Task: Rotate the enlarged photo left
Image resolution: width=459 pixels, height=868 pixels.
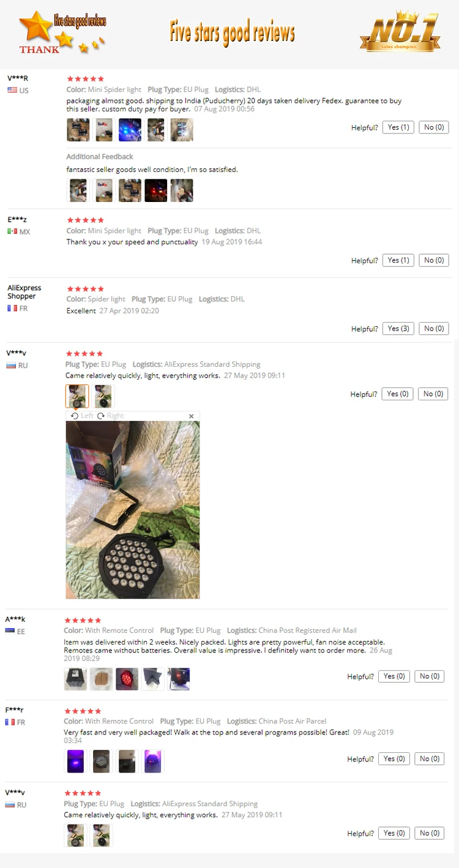Action: [82, 416]
